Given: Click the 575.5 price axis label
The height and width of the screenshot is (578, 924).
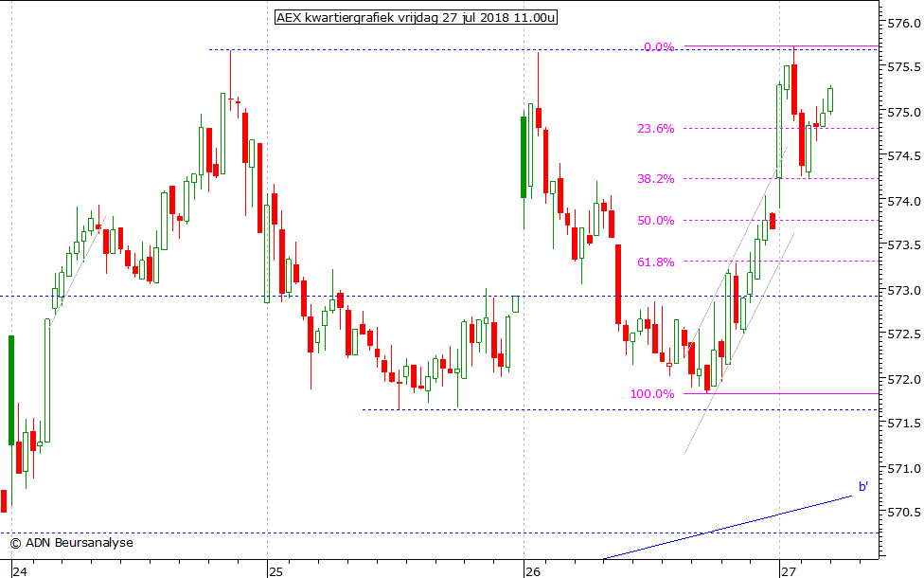Looking at the screenshot, I should [x=903, y=67].
